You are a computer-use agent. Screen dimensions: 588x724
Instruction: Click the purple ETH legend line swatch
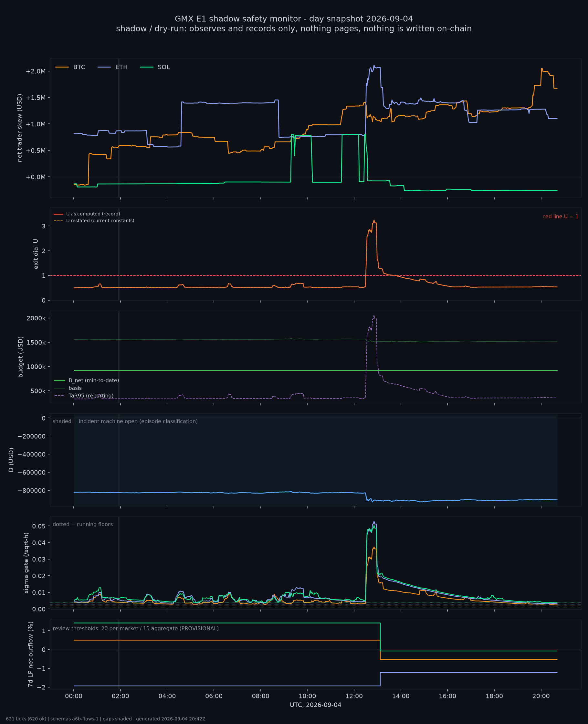pyautogui.click(x=104, y=67)
